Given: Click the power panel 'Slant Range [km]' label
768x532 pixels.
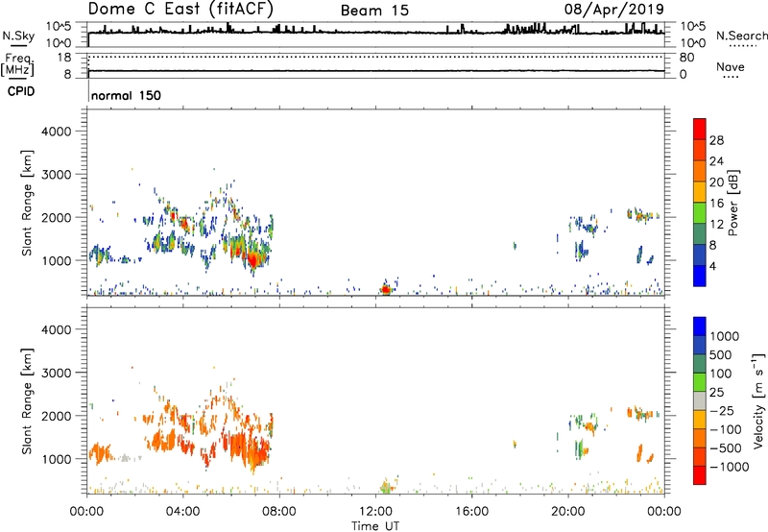Looking at the screenshot, I should pyautogui.click(x=27, y=203).
